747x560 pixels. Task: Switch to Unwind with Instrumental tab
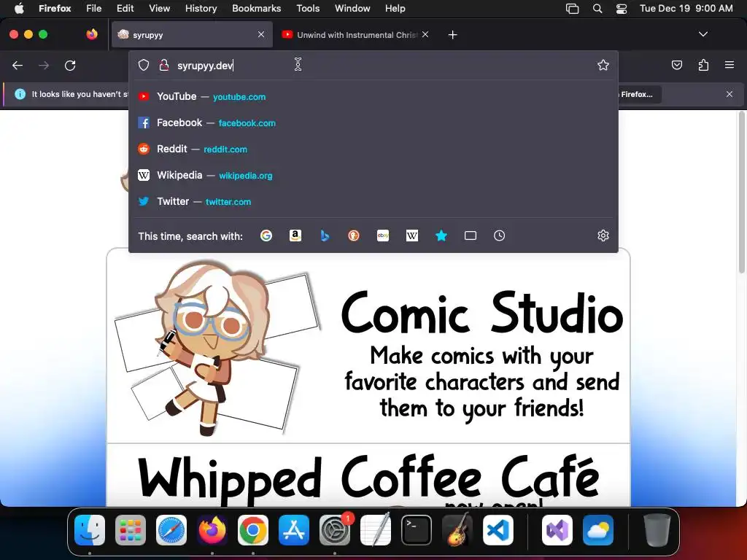point(356,35)
